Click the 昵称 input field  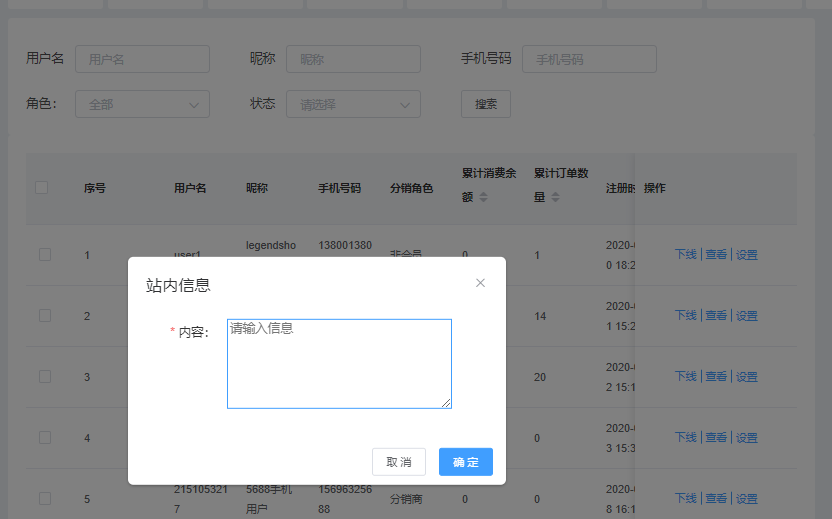tap(353, 59)
